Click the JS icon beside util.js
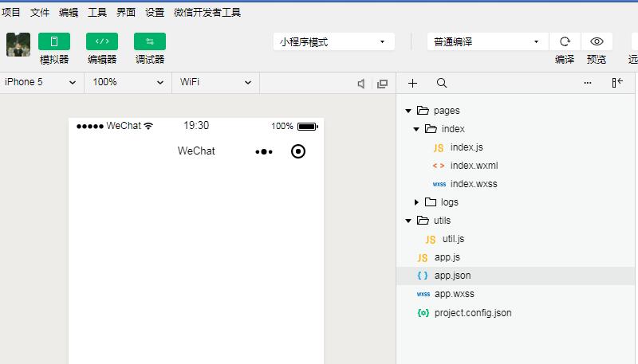This screenshot has height=364, width=638. [431, 240]
